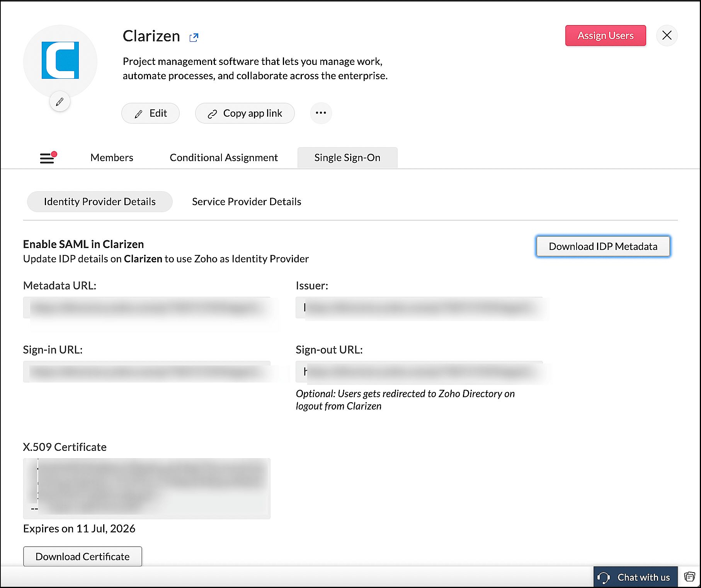This screenshot has height=588, width=701.
Task: Click the 'Sign-in URL:' label
Action: 53,350
